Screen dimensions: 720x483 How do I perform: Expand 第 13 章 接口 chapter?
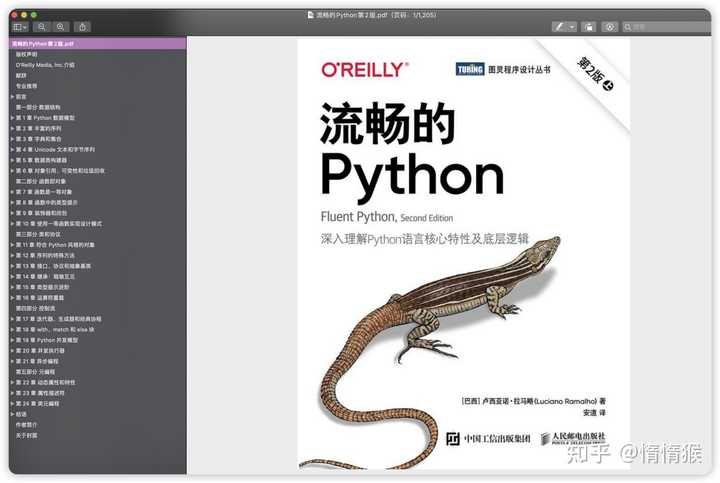[12, 266]
